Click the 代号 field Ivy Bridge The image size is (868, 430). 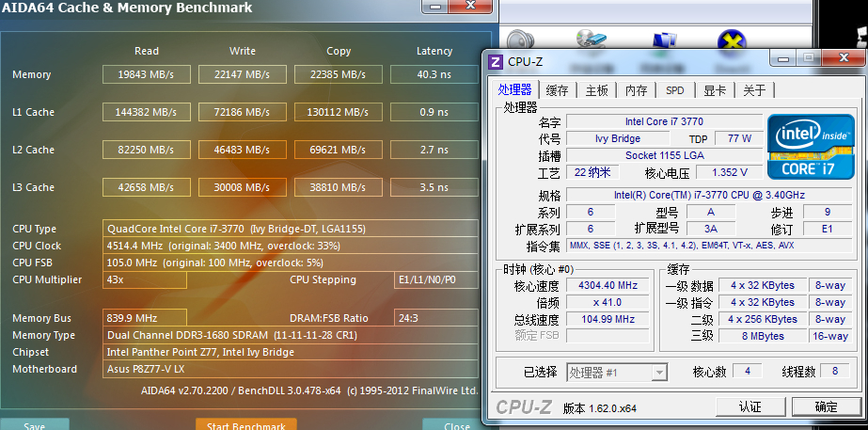[618, 138]
